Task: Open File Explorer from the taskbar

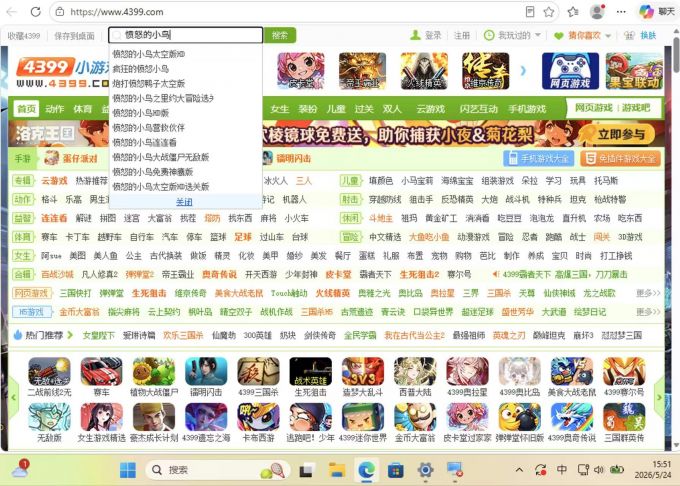Action: [337, 470]
